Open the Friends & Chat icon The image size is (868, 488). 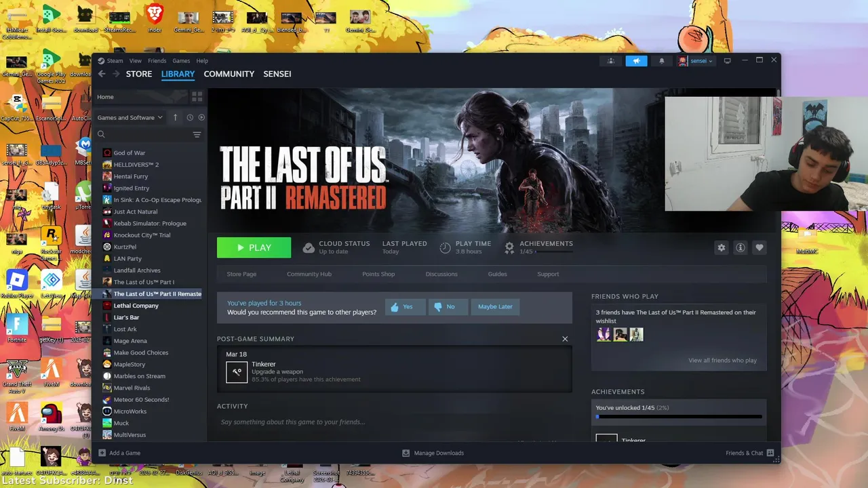click(x=770, y=453)
